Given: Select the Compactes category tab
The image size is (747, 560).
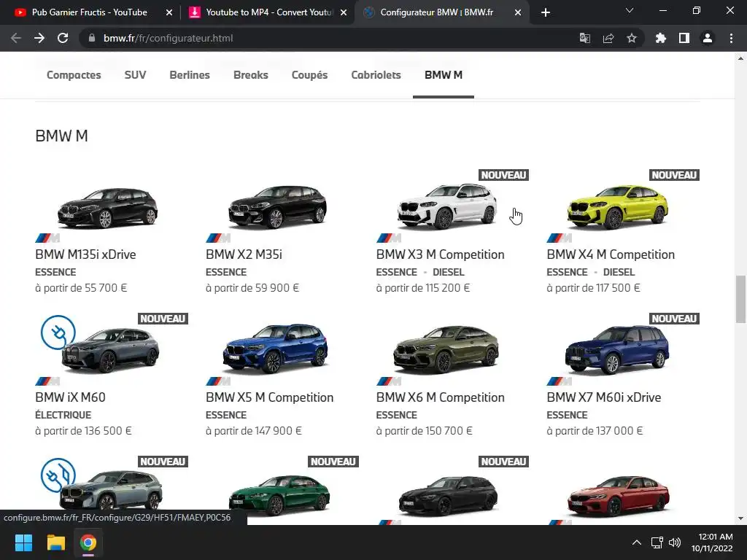Looking at the screenshot, I should [74, 75].
